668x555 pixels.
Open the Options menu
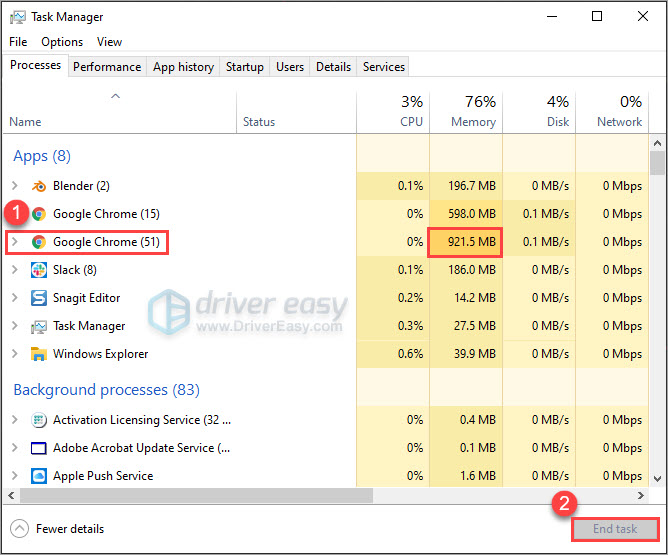tap(62, 42)
